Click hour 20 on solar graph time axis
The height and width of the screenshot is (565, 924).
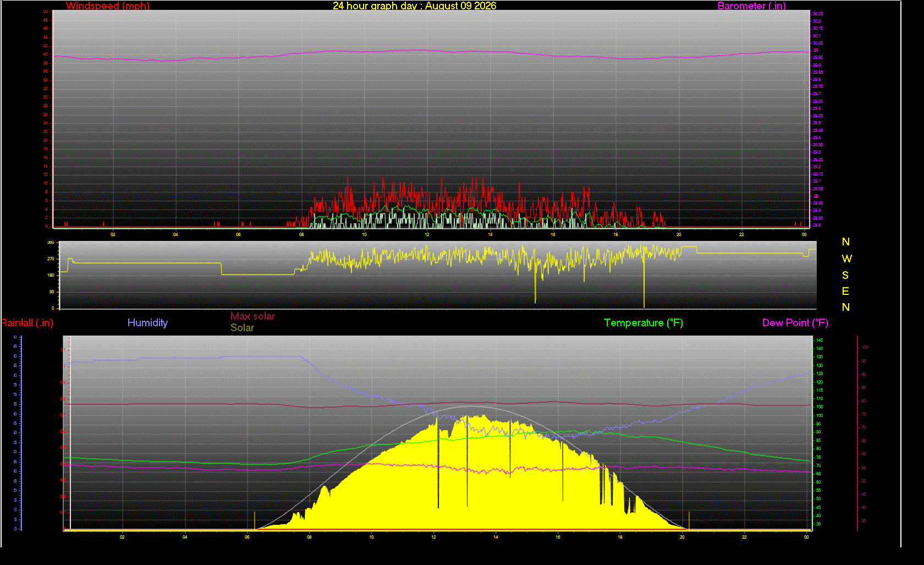[682, 537]
